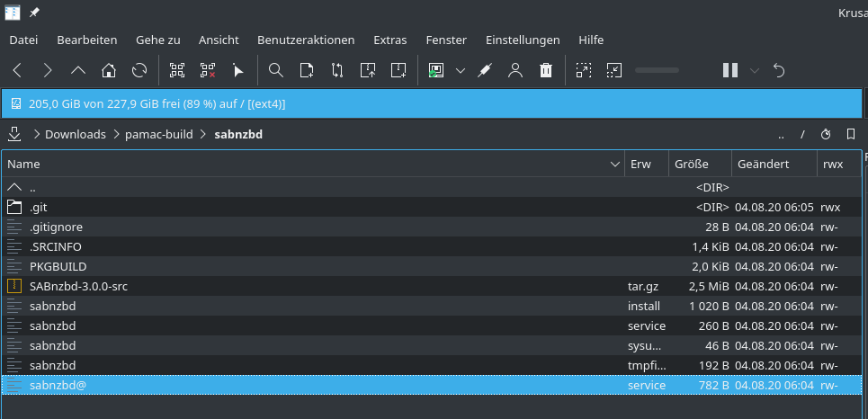This screenshot has height=419, width=868.
Task: Click the pin icon in title bar
Action: pos(34,13)
